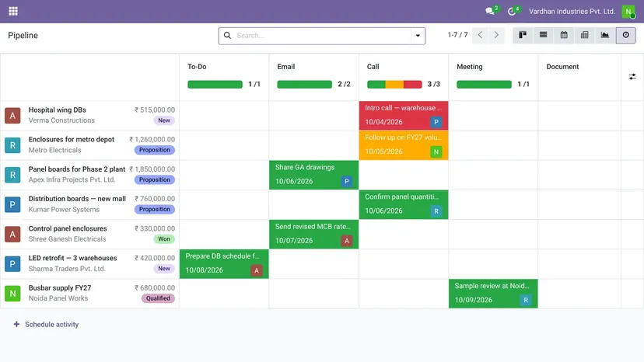This screenshot has height=362, width=644.
Task: Open Busbar supply FY27 record
Action: tap(60, 287)
